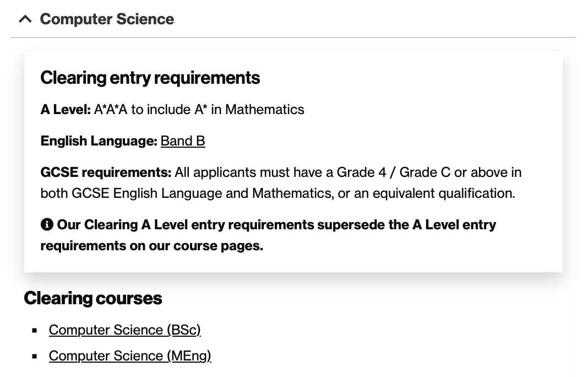Click the divider line under Computer Science header

click(293, 37)
